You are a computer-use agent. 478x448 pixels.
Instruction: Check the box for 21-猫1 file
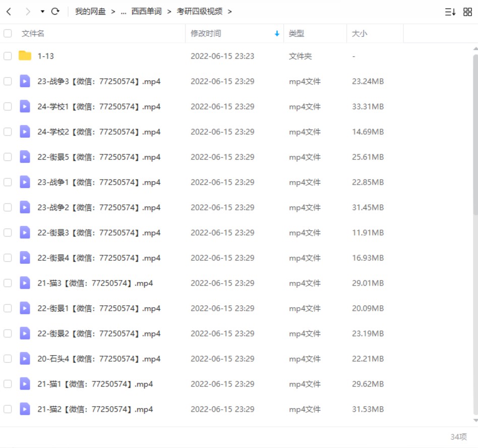coord(8,384)
